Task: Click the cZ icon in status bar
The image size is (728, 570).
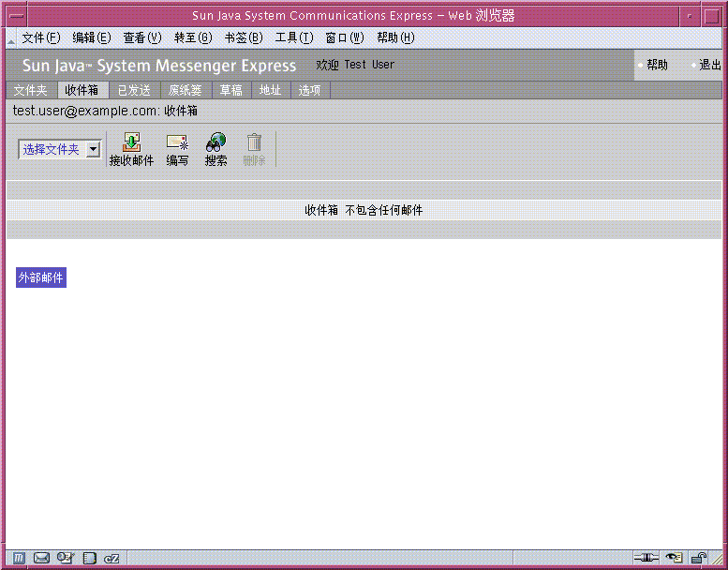Action: click(x=111, y=559)
